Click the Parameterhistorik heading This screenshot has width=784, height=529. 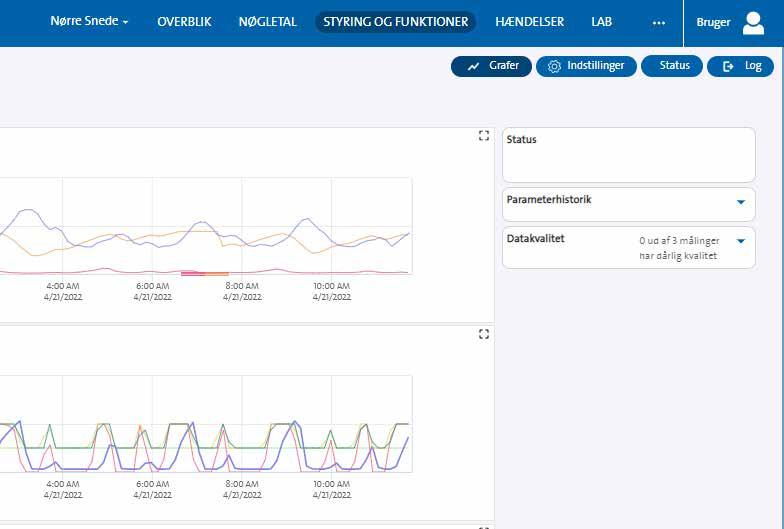click(x=548, y=200)
